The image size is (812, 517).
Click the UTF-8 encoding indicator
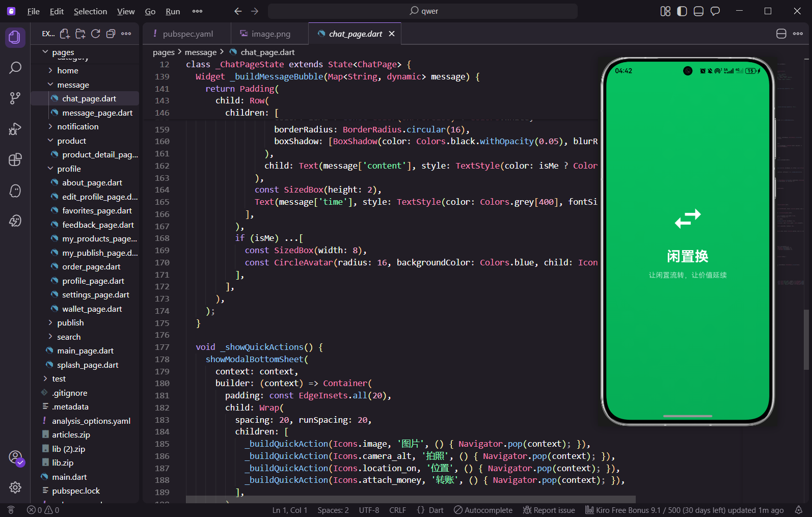[x=369, y=510]
